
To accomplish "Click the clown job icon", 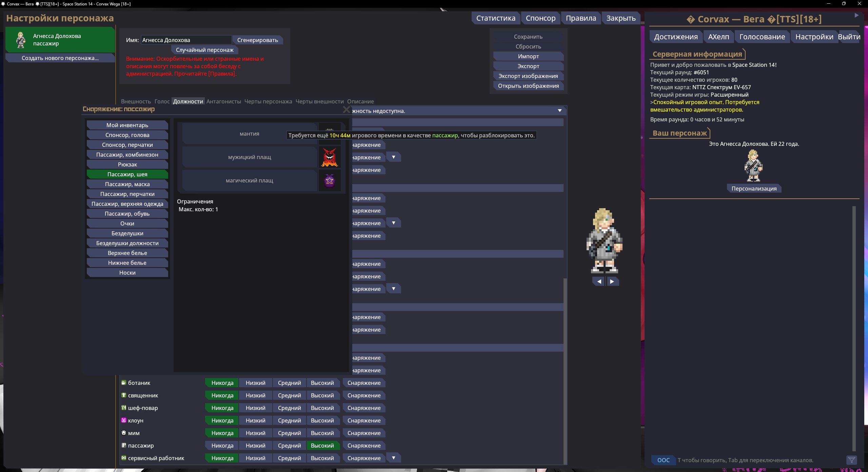I will 124,420.
